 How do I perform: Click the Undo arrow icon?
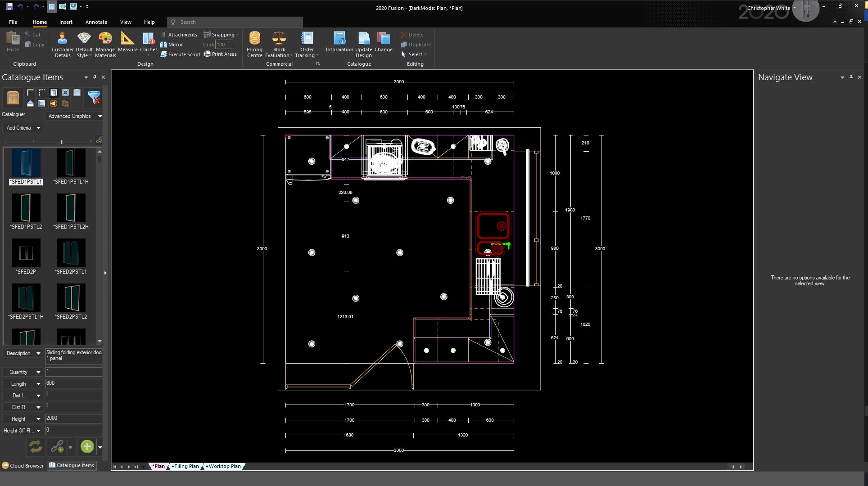20,7
